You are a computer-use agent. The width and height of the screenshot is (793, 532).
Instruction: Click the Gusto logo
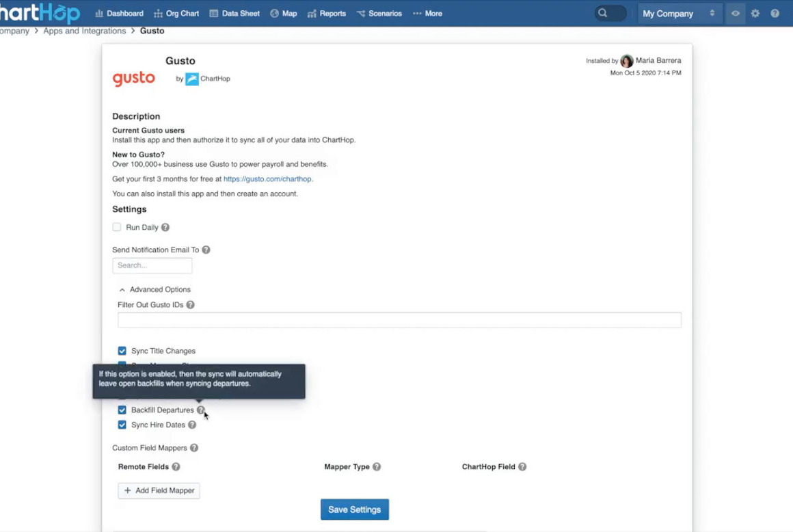pyautogui.click(x=133, y=79)
